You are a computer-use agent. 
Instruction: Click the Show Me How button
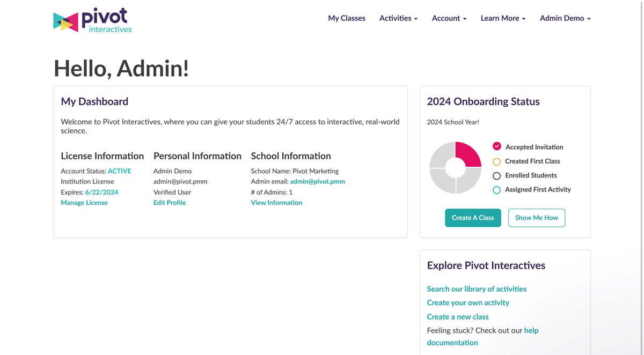pyautogui.click(x=536, y=218)
